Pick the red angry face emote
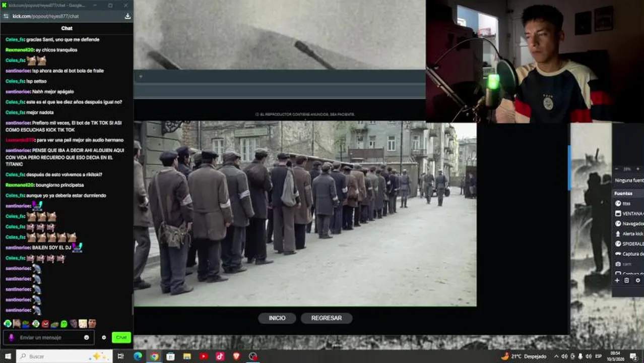The width and height of the screenshot is (644, 363). 45,323
